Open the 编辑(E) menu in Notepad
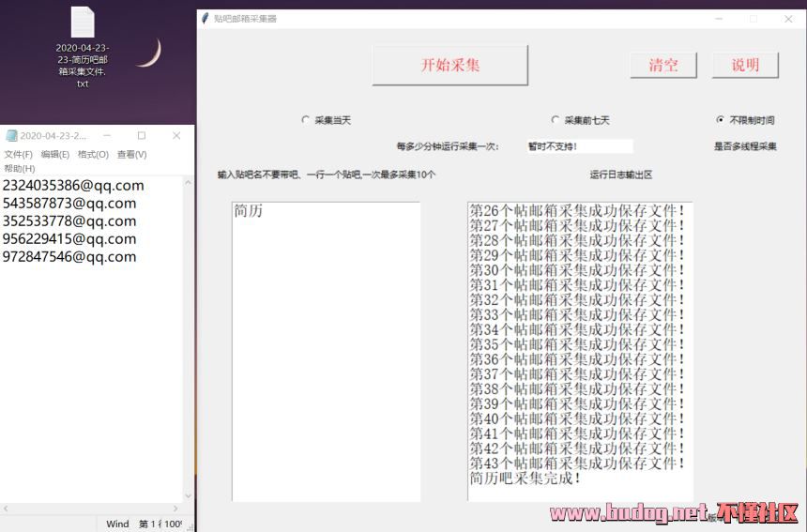Image resolution: width=807 pixels, height=532 pixels. coord(55,155)
